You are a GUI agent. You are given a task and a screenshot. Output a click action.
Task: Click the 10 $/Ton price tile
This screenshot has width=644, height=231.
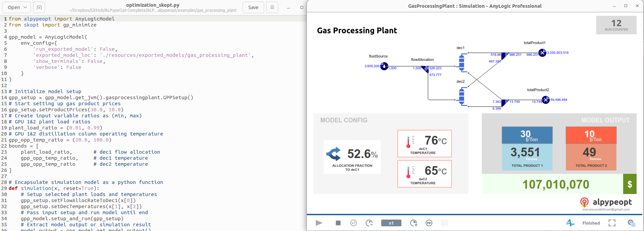click(x=591, y=135)
